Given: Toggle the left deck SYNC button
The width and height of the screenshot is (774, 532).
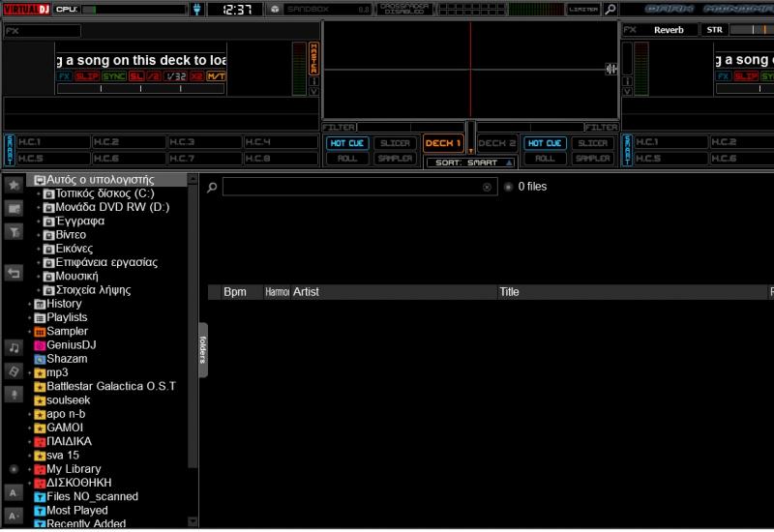Looking at the screenshot, I should (114, 76).
